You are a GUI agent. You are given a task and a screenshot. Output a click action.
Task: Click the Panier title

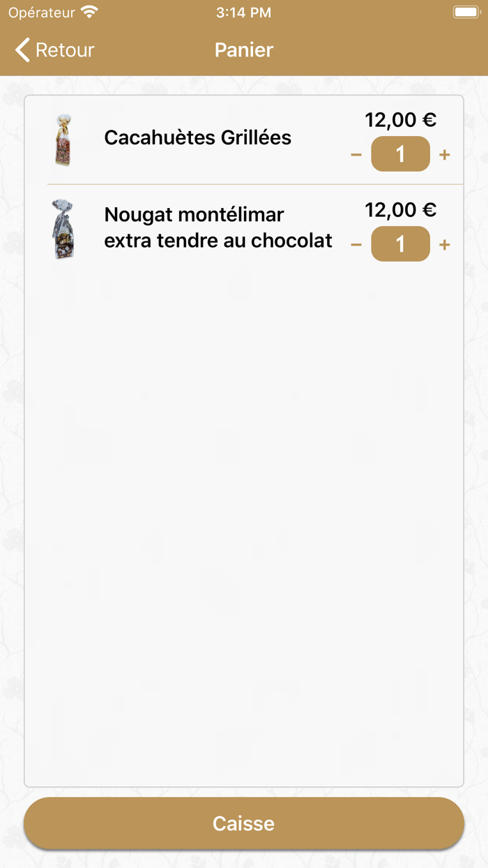coord(243,50)
